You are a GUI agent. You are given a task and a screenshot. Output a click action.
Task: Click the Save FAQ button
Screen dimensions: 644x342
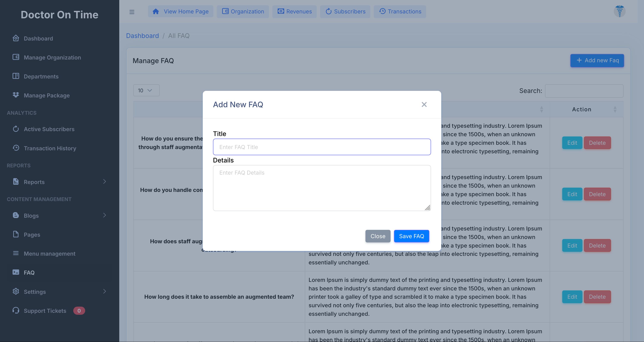(411, 236)
